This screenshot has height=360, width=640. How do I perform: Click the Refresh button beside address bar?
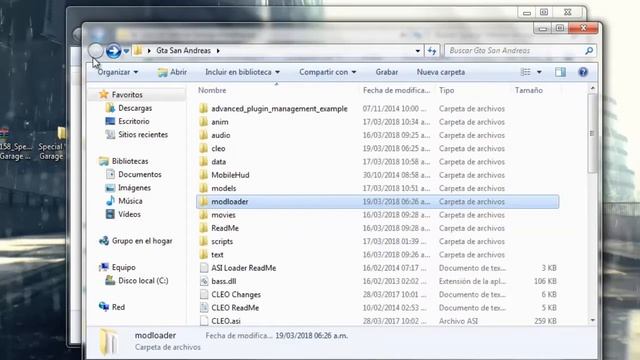click(431, 51)
